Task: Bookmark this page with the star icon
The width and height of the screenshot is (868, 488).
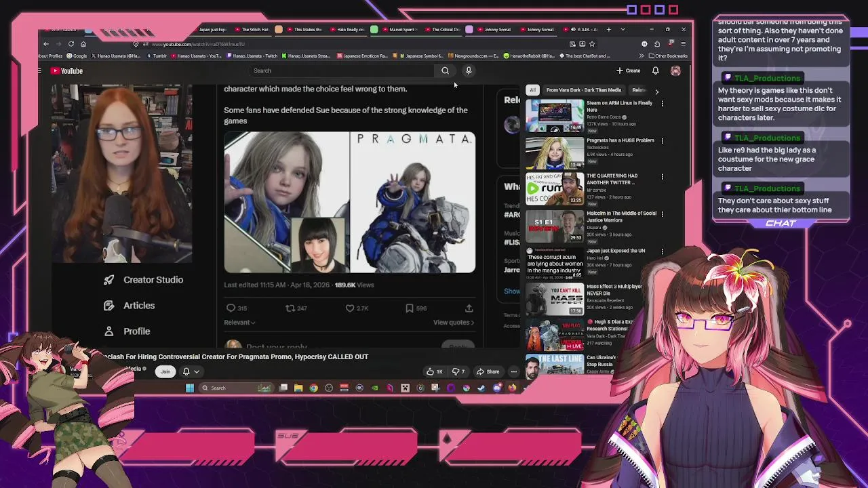Action: pos(592,44)
